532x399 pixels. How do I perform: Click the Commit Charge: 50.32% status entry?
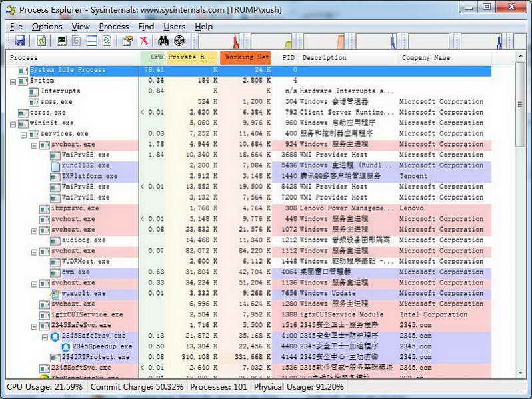[137, 387]
